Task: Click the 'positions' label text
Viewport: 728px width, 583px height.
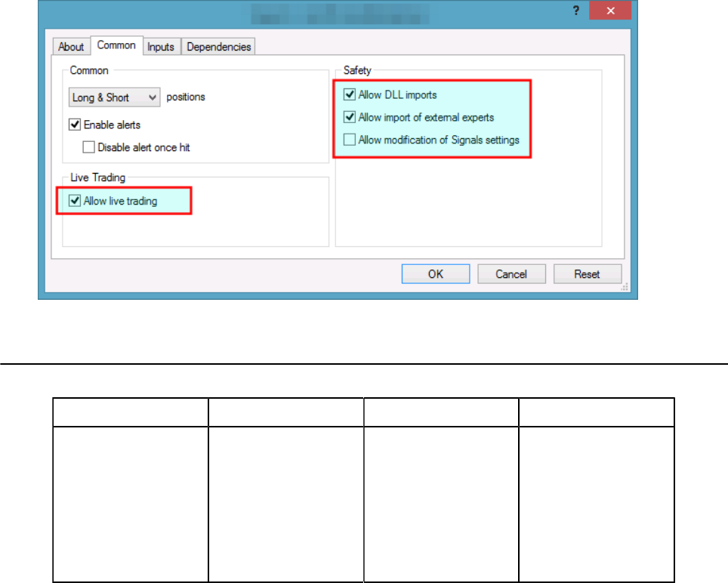Action: 186,97
